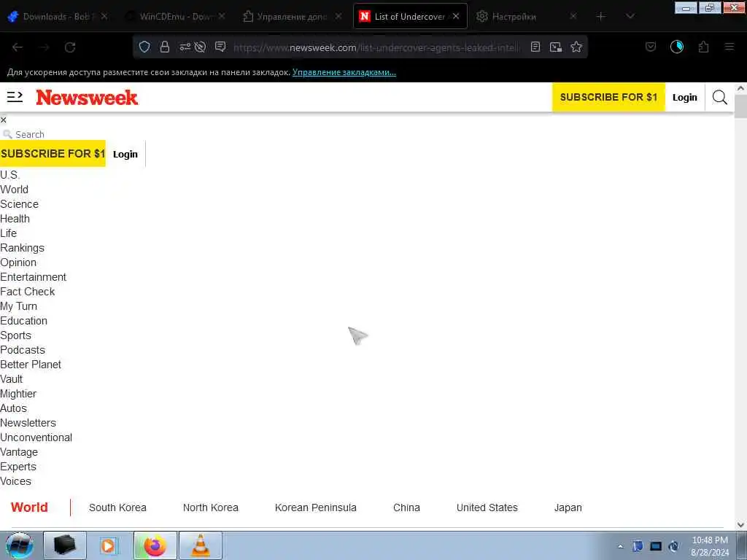Click yellow Subscribe for $1 header button

(x=608, y=97)
